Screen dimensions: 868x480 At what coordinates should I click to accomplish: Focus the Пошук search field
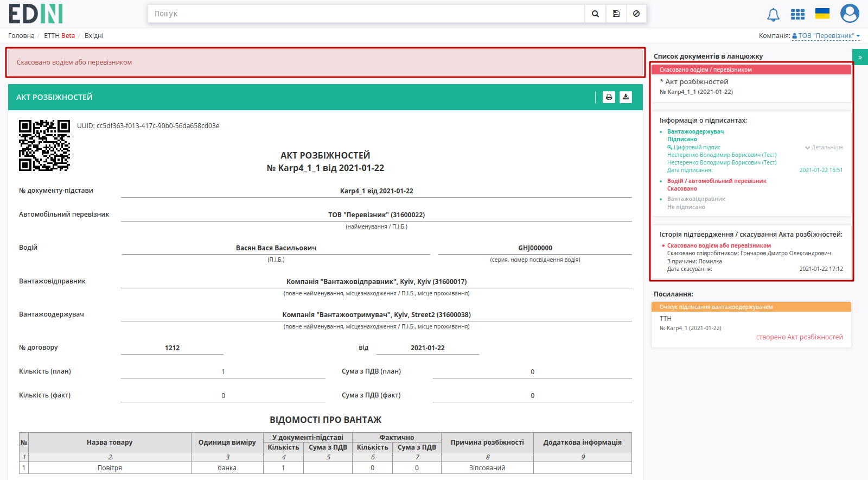(366, 14)
